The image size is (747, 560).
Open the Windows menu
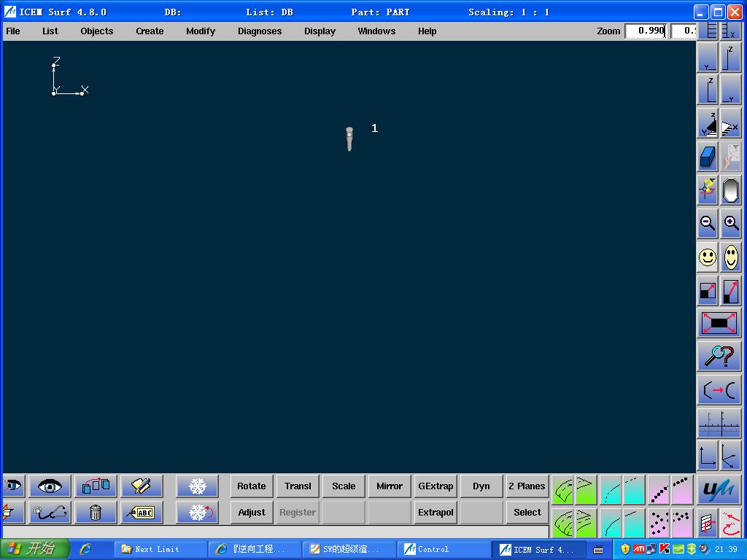pyautogui.click(x=376, y=31)
